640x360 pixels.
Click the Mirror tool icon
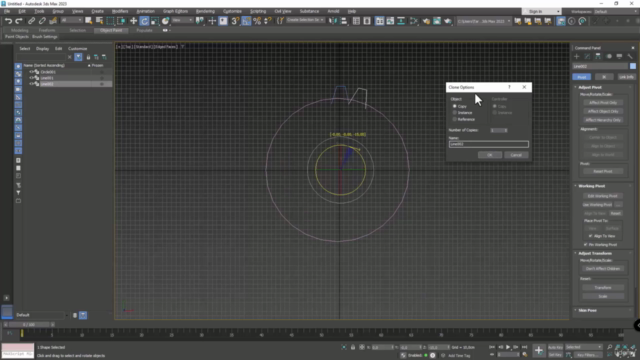point(333,21)
